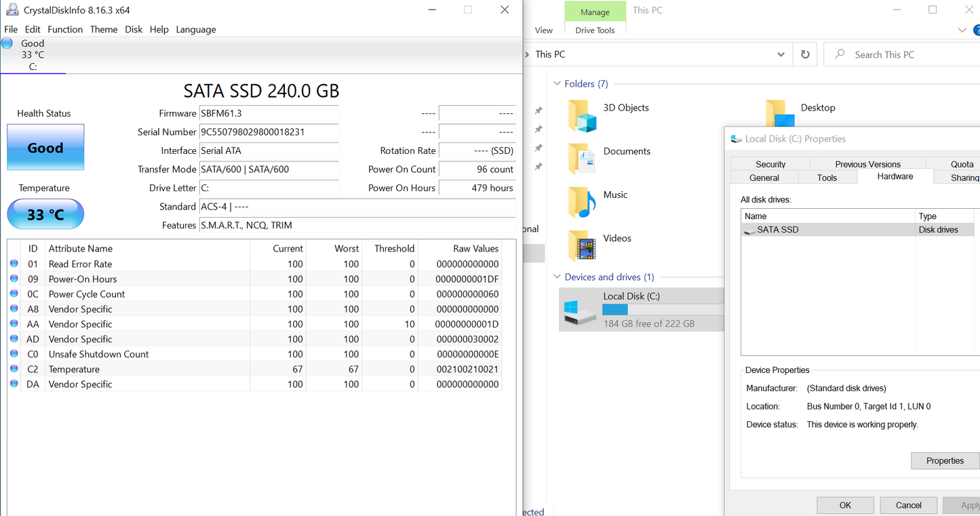This screenshot has width=980, height=516.
Task: Click the Power On Hours value 479 hours
Action: tap(477, 188)
